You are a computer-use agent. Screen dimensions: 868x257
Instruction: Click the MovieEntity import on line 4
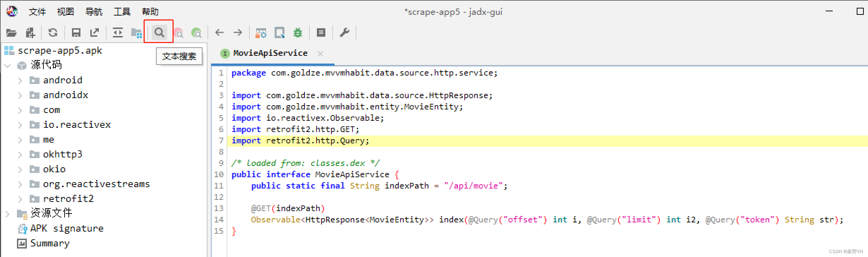tap(347, 107)
